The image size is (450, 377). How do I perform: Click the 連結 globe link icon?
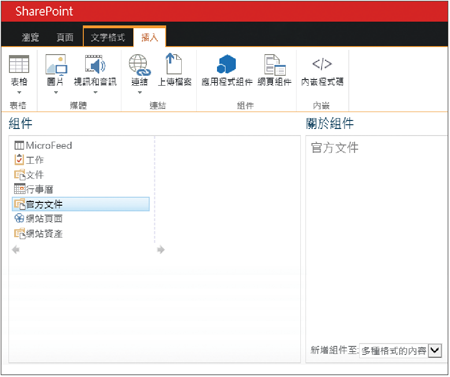point(140,65)
